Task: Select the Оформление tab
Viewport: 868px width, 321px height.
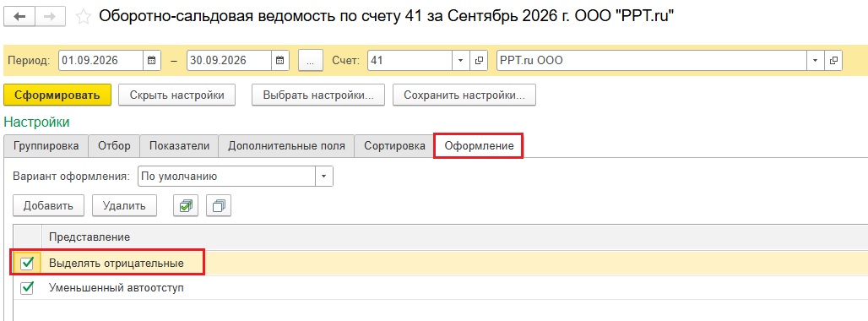Action: 480,146
